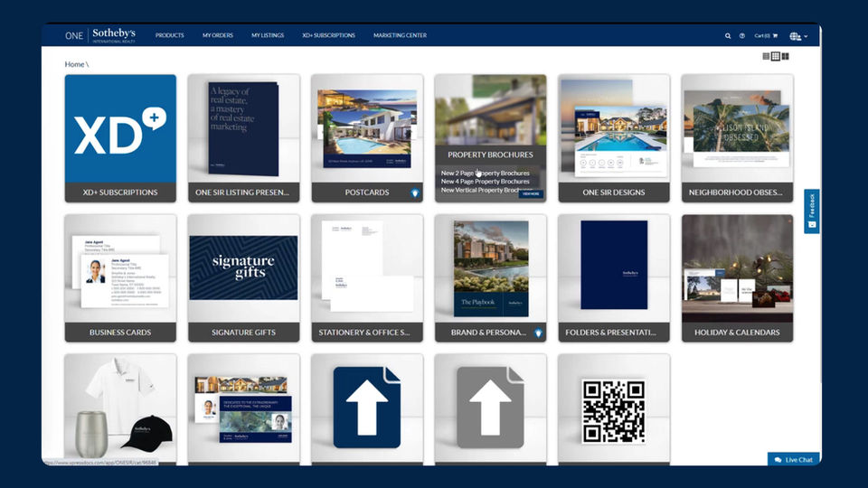Open the Postcards category tile

[x=367, y=138]
